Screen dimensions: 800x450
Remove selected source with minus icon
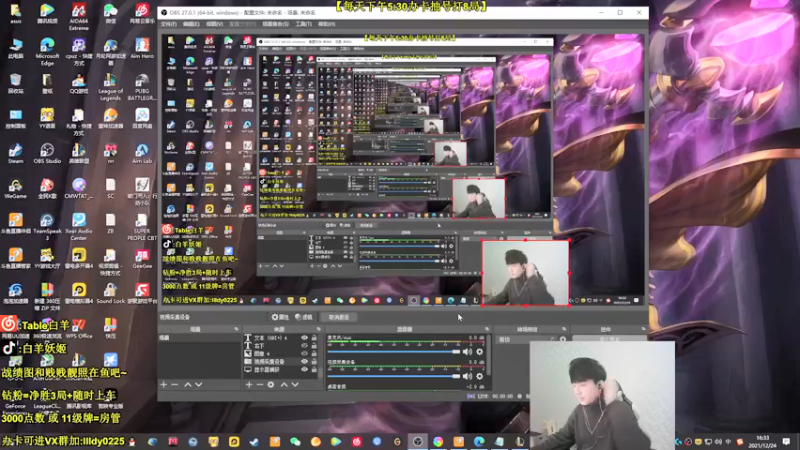coord(260,384)
